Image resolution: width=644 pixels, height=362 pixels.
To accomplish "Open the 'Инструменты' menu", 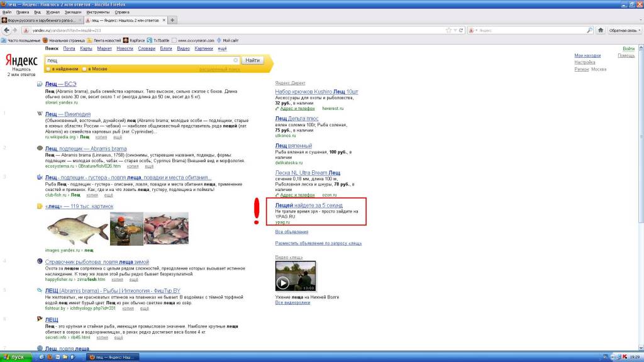I will [97, 13].
